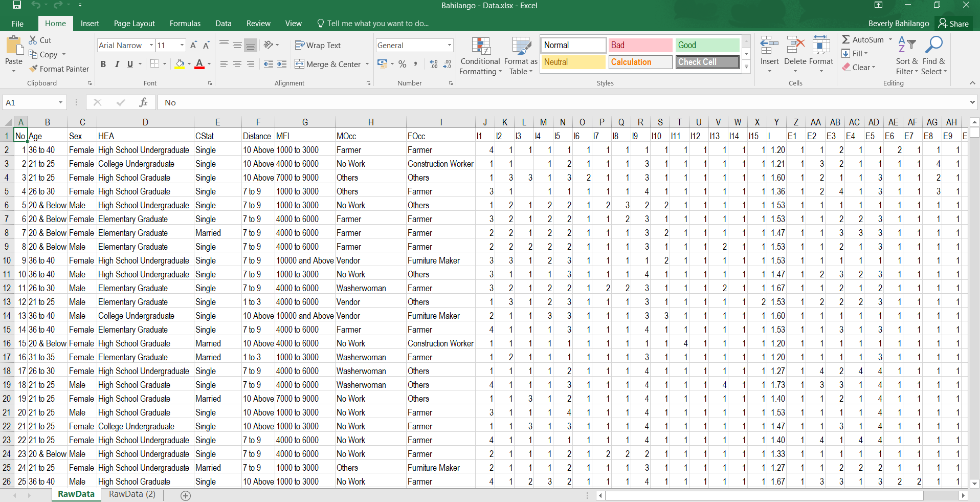Center cell text horizontally
The width and height of the screenshot is (980, 502).
[237, 64]
